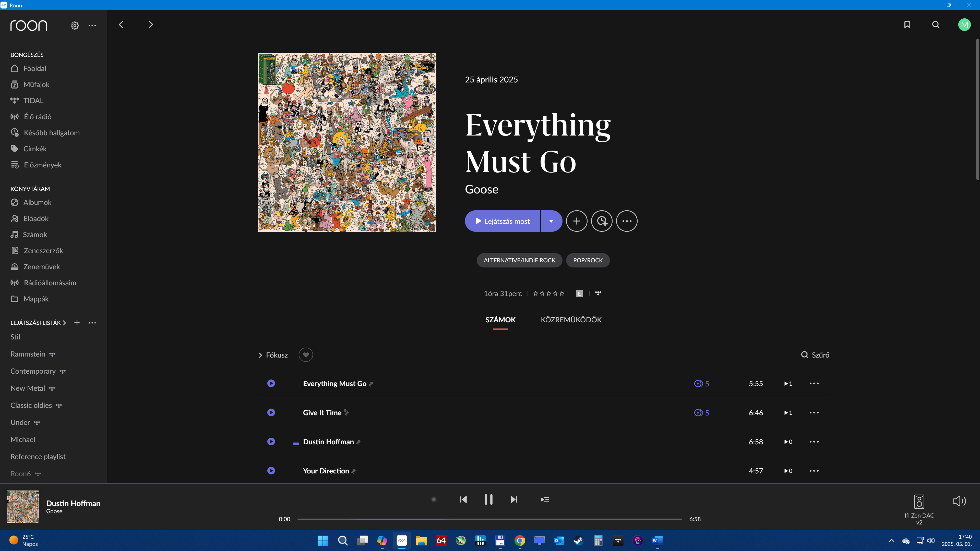980x551 pixels.
Task: Open Később hallgatom in sidebar
Action: point(45,132)
